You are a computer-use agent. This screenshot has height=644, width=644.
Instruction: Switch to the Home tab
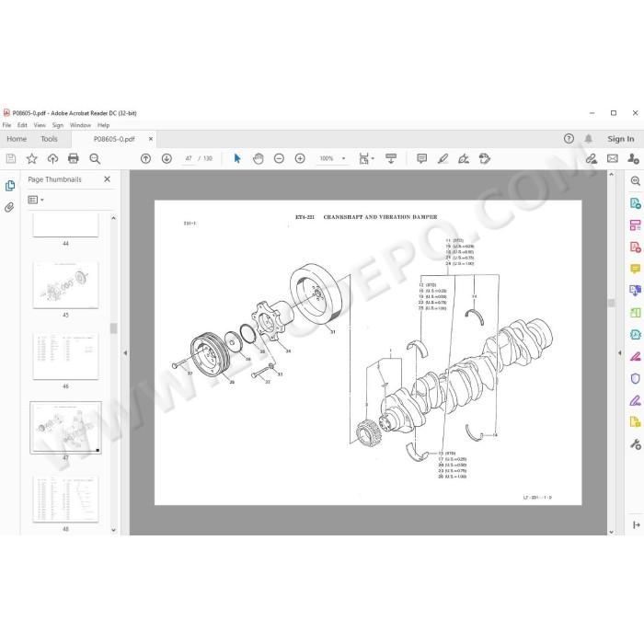tap(17, 139)
